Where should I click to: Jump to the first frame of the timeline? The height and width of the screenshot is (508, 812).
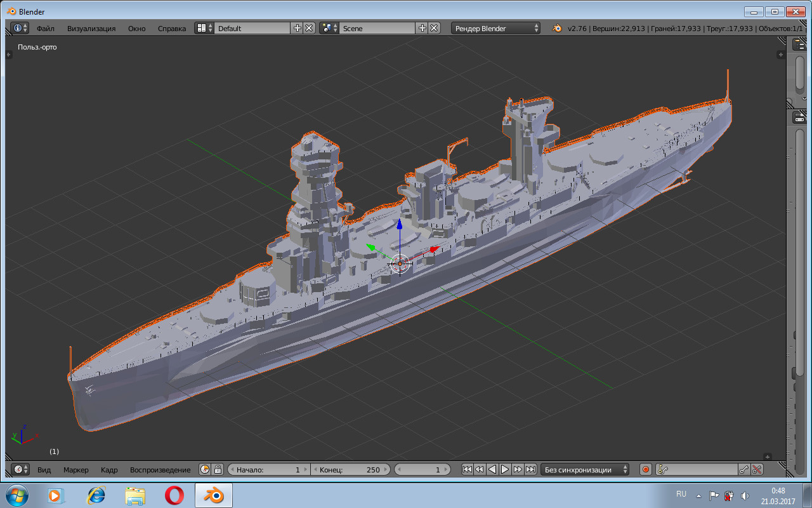(467, 469)
